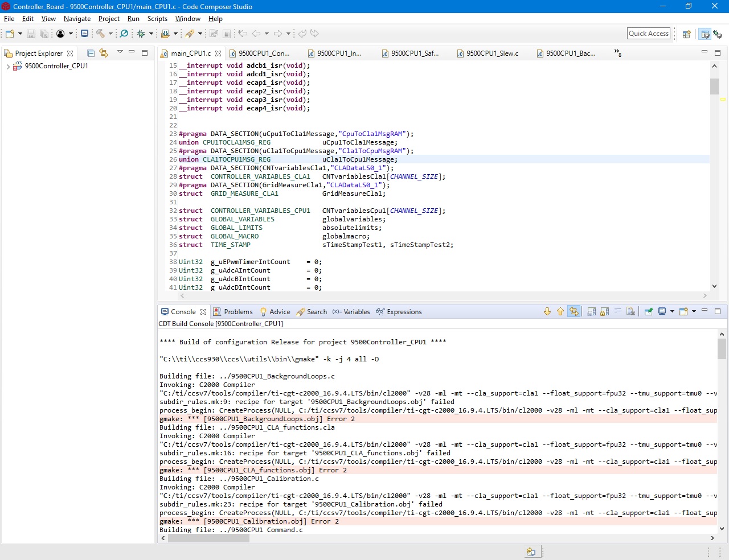Click the console horizontal scrollbar
The image size is (729, 560).
pyautogui.click(x=437, y=538)
